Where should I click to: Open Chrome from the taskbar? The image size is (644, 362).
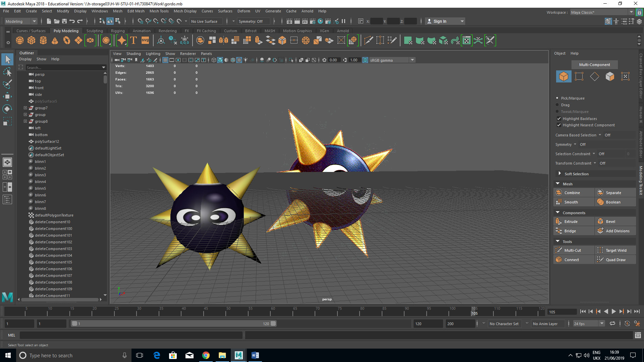click(x=206, y=355)
